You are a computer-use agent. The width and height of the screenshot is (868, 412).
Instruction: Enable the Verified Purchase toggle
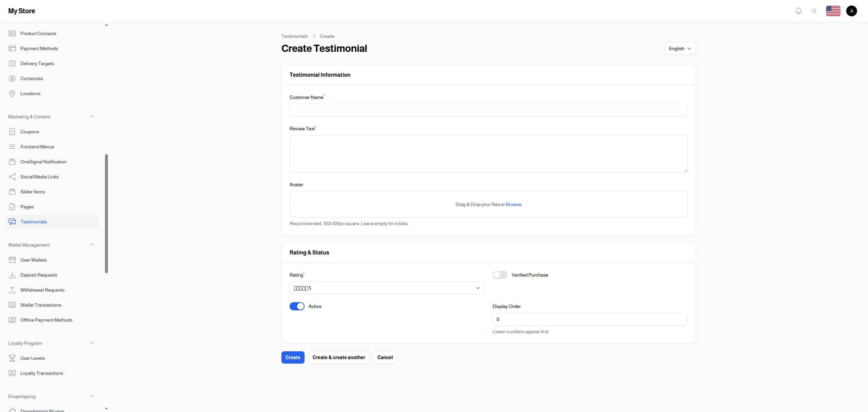point(500,275)
